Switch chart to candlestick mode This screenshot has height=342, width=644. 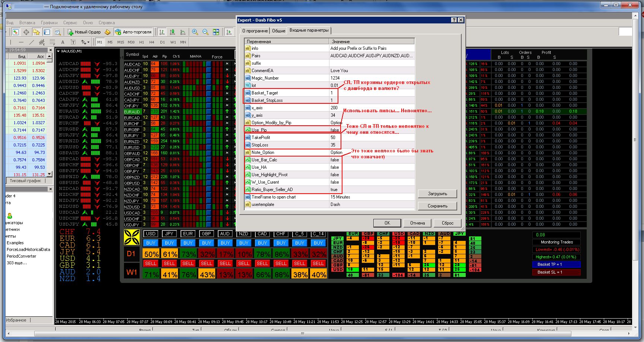point(172,32)
